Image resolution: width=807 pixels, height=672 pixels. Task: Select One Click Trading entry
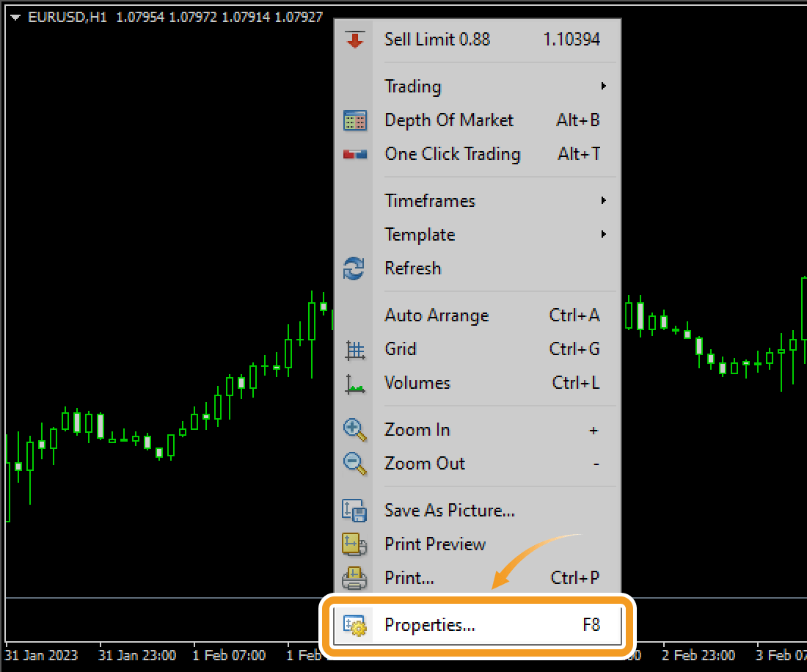click(x=478, y=154)
